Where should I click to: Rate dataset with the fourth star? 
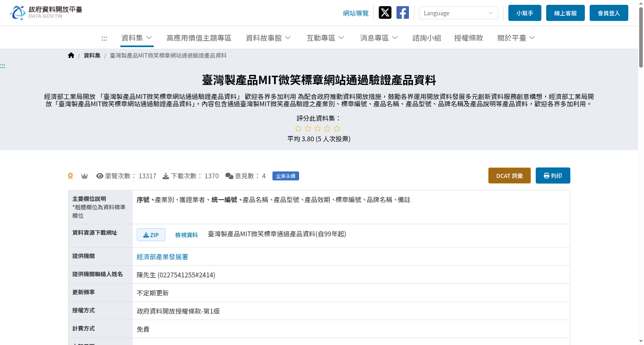[x=327, y=128]
